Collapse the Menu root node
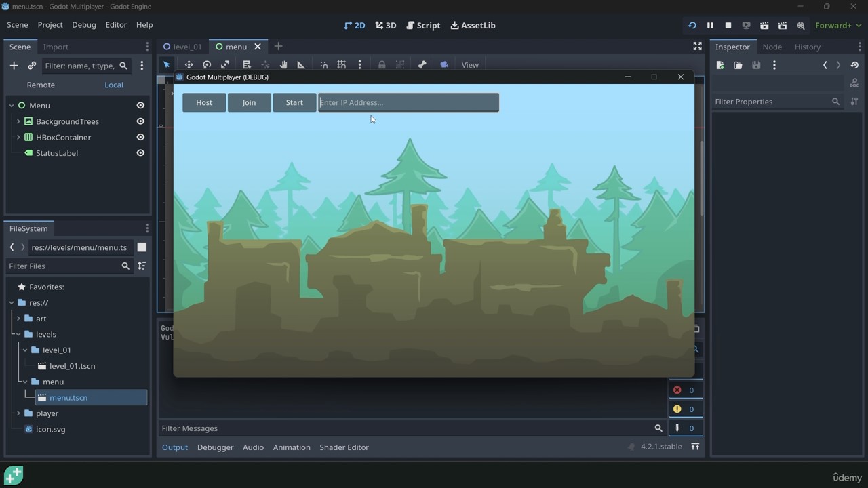868x488 pixels. pyautogui.click(x=12, y=106)
